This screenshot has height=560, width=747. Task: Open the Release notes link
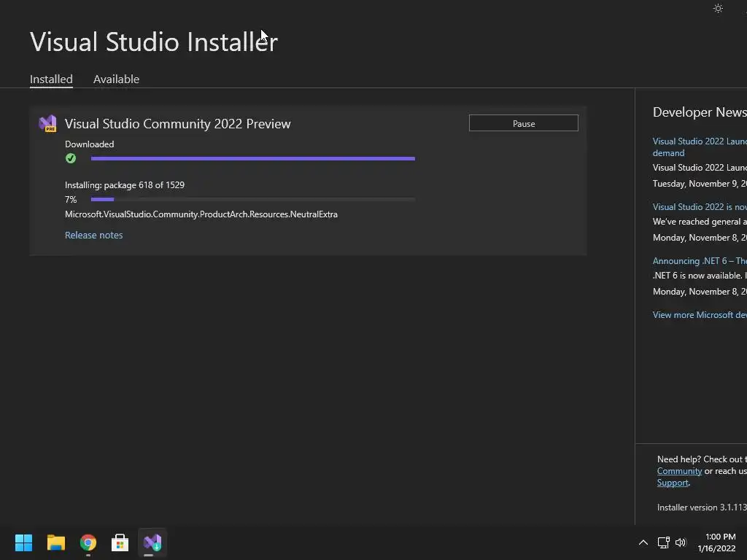(x=94, y=235)
